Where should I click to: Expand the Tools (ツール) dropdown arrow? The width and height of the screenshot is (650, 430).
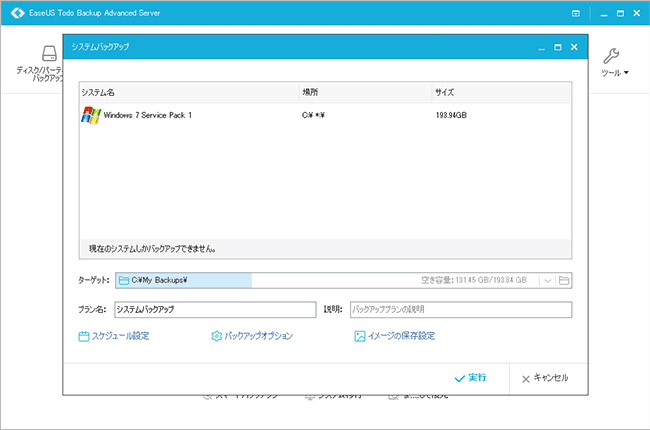coord(626,73)
